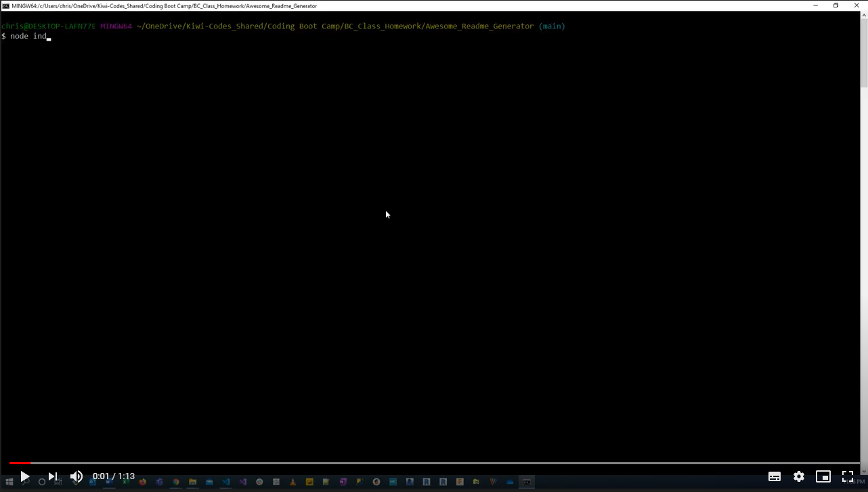Screen dimensions: 868x492
Task: Open Outlook from the taskbar
Action: (93, 482)
